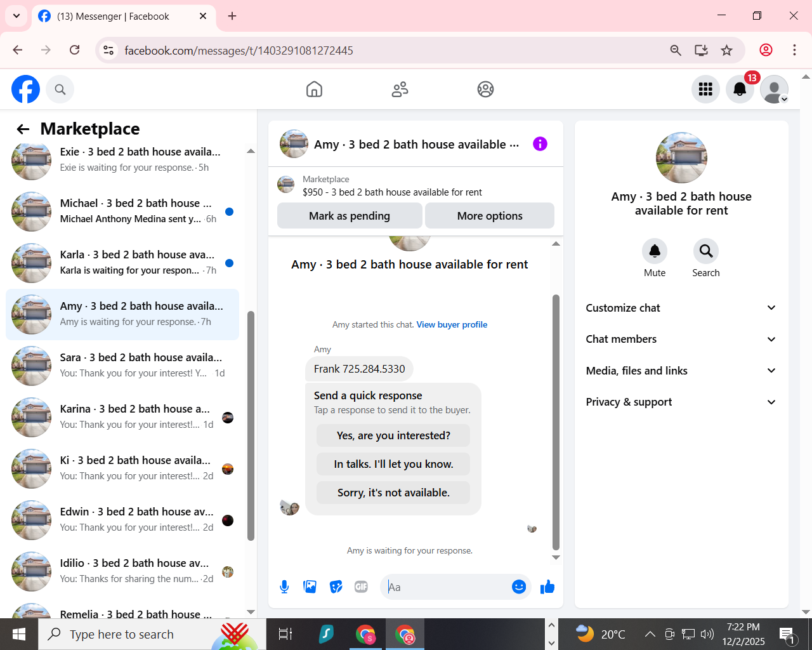Open the Facebook search magnifier

[x=60, y=90]
